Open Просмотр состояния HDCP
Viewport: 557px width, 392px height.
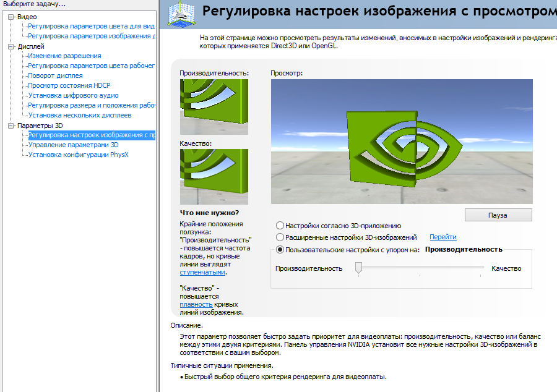(x=69, y=85)
